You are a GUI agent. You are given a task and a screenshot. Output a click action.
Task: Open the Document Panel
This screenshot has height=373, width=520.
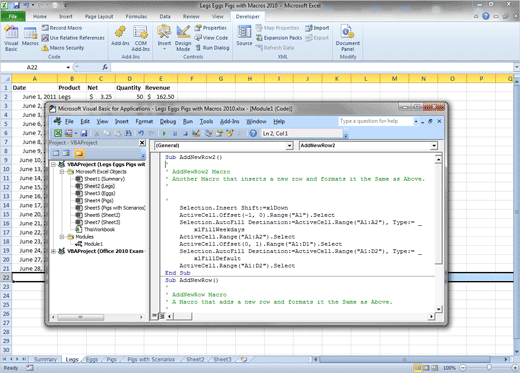click(x=348, y=39)
